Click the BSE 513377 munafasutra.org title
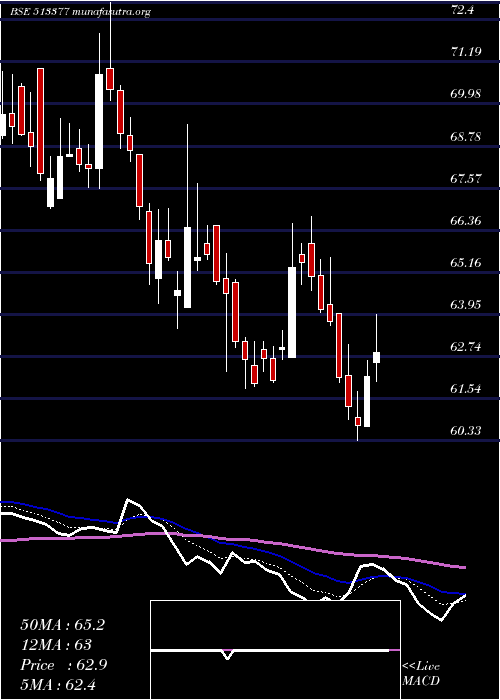 tap(81, 12)
